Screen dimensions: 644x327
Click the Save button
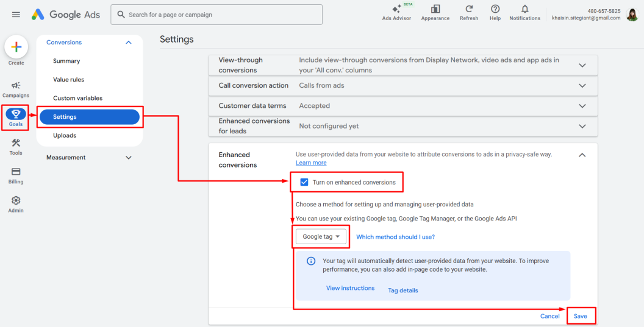(580, 316)
